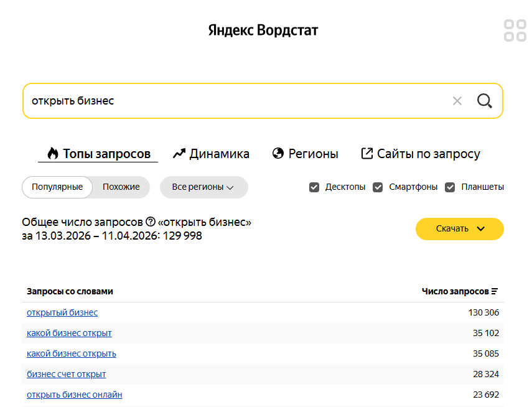Open the link открыть бизнес онлайн
The height and width of the screenshot is (407, 532).
tap(74, 395)
